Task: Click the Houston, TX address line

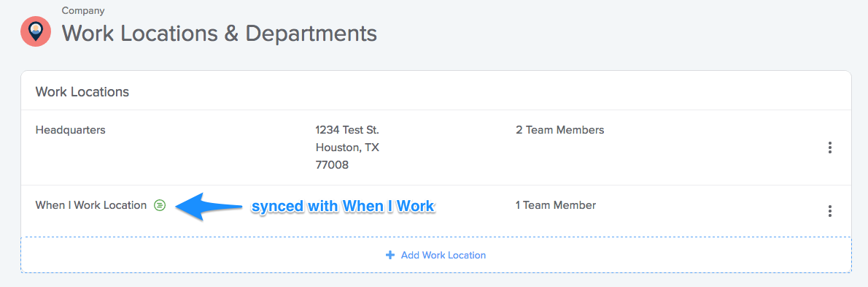Action: tap(347, 148)
